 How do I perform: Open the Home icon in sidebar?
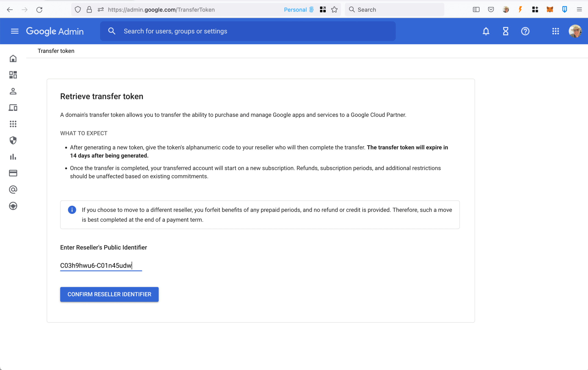(13, 59)
